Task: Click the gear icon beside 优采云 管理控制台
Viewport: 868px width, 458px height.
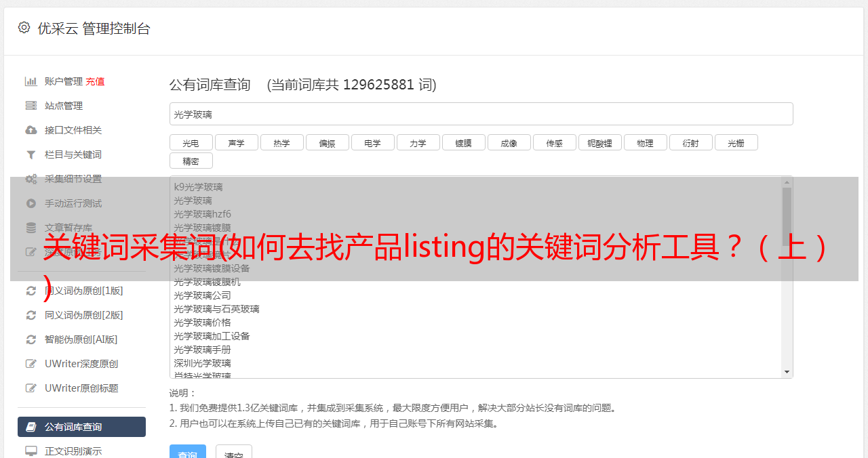Action: 24,28
